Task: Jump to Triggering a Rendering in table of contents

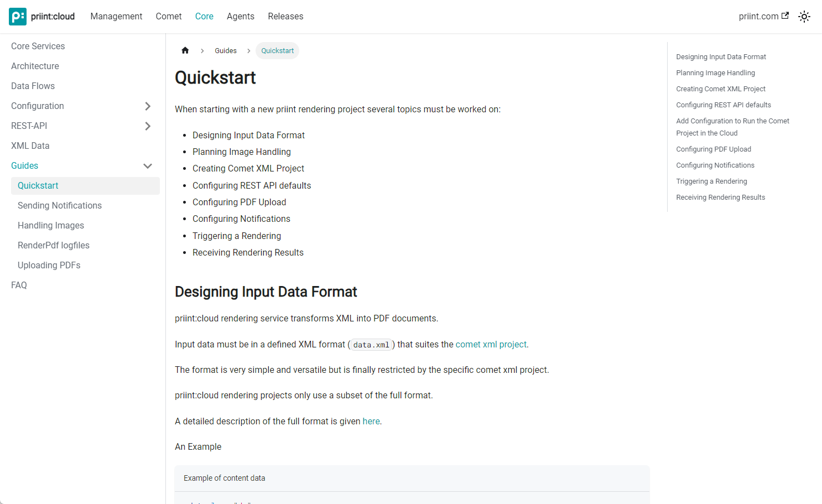Action: point(711,181)
